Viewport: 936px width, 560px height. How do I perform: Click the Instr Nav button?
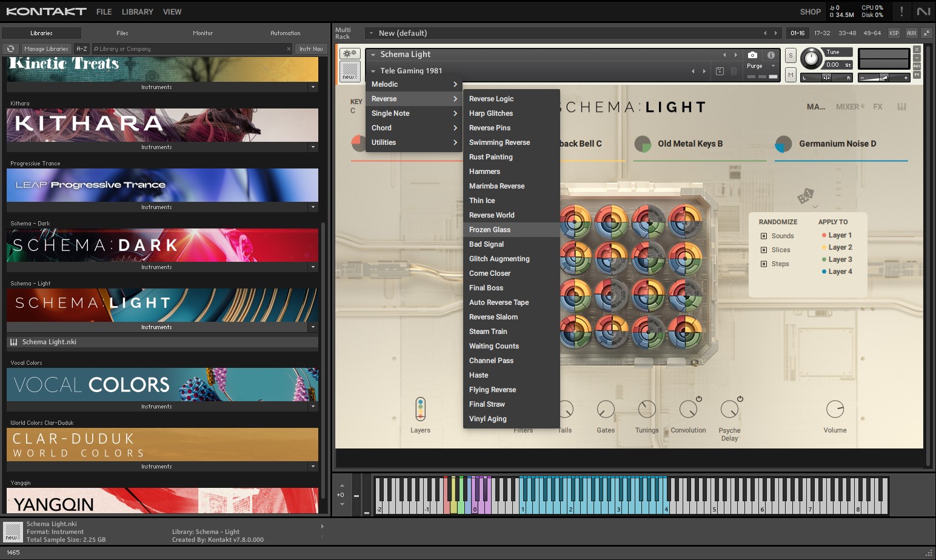(x=311, y=48)
